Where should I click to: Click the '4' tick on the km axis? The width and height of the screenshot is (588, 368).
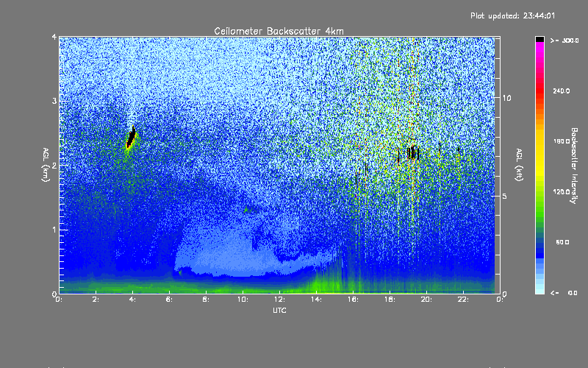(54, 37)
